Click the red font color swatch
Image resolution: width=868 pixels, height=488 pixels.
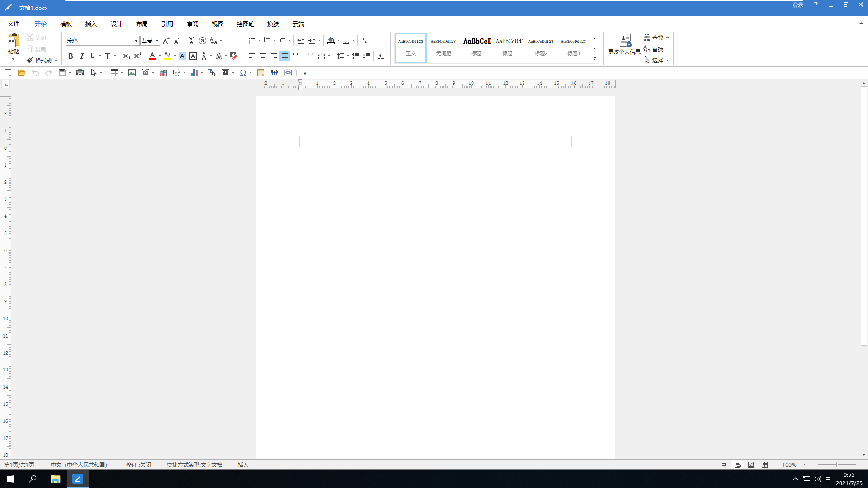[152, 56]
